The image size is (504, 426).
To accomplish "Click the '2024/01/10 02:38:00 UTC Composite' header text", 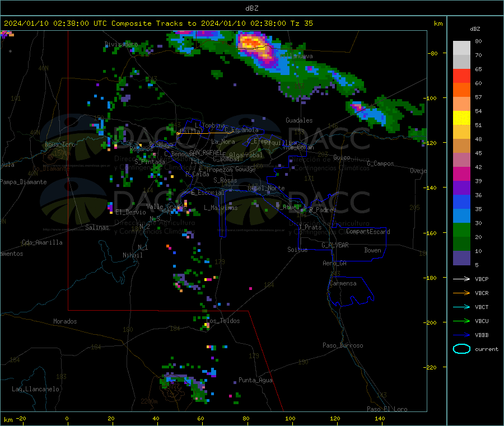I will pos(77,24).
